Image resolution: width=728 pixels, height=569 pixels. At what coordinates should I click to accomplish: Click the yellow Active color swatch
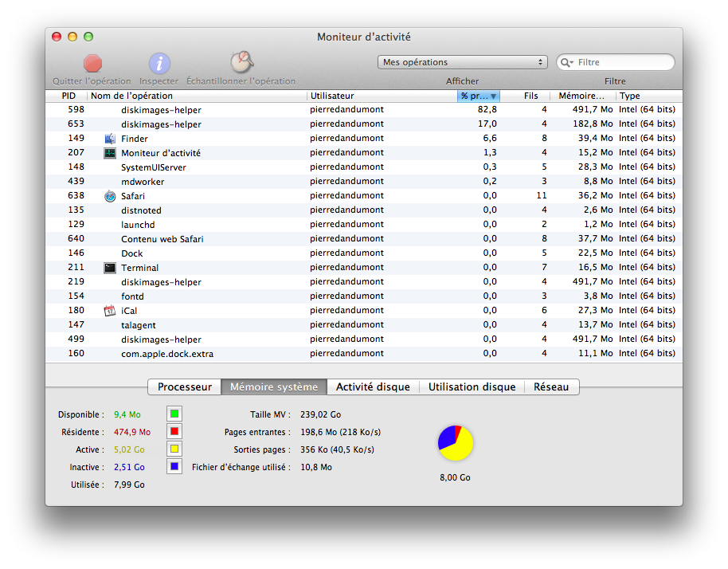(x=174, y=449)
